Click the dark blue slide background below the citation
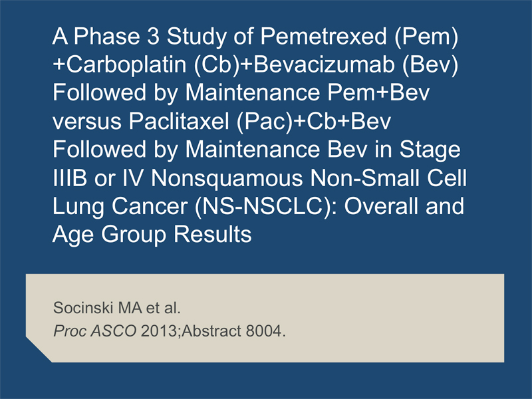Viewport: 532px width, 399px height. point(266,380)
